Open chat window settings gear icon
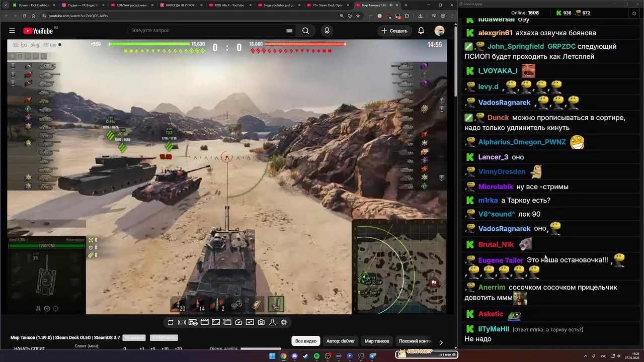 634,13
